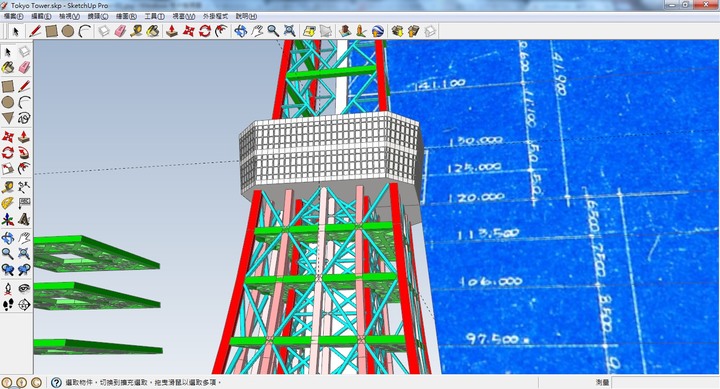Viewport: 720px width, 389px height.
Task: Click the Add New Building icon
Action: pos(345,31)
